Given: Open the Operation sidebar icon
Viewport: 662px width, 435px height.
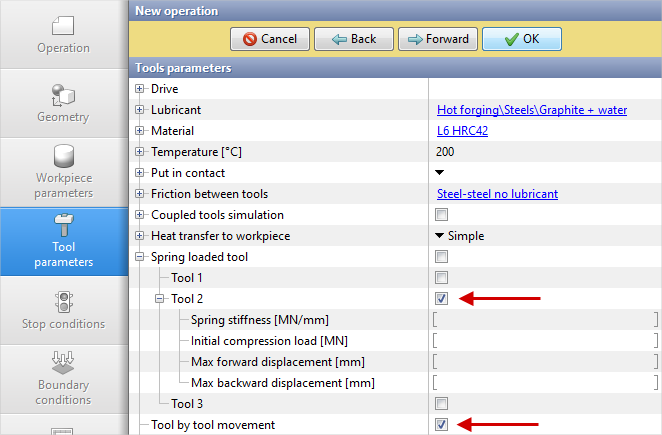Looking at the screenshot, I should pos(63,25).
